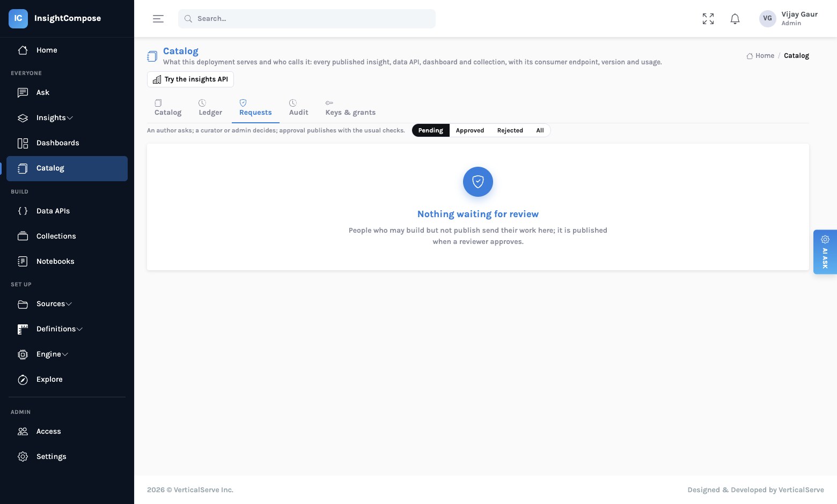Viewport: 837px width, 504px height.
Task: Switch to the Audit tab
Action: [x=299, y=108]
